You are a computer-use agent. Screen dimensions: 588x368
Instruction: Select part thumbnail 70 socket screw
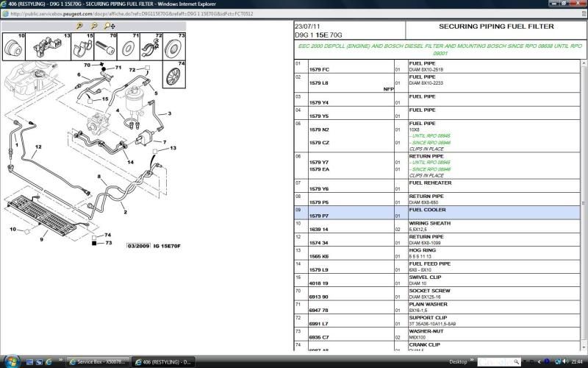[x=105, y=46]
